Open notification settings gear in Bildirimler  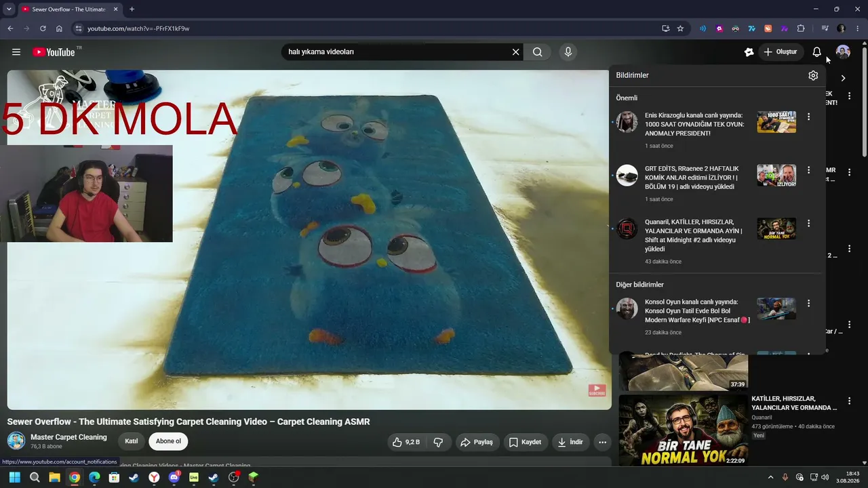click(813, 75)
